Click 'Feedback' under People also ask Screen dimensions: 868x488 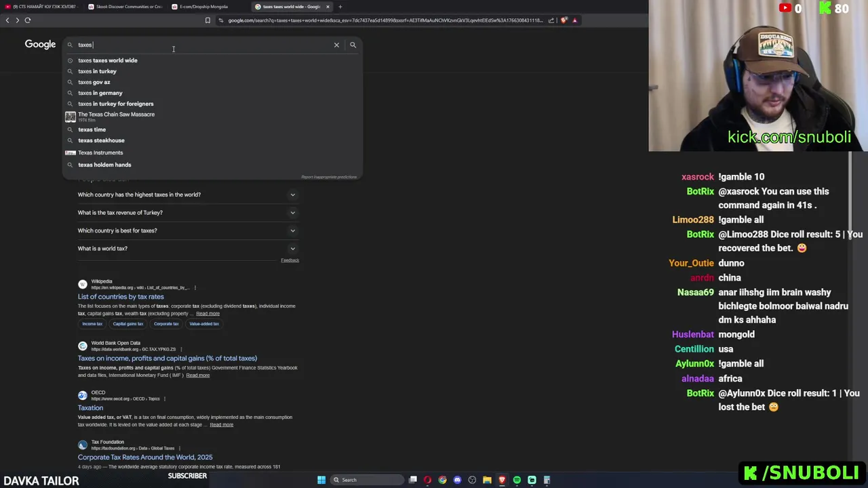tap(290, 260)
